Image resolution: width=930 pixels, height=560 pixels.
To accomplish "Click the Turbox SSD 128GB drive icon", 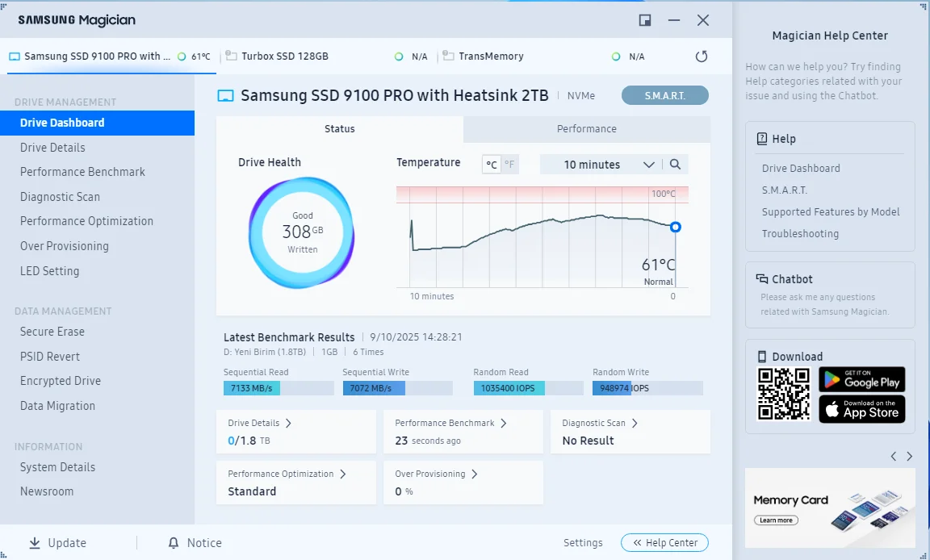I will (x=232, y=56).
